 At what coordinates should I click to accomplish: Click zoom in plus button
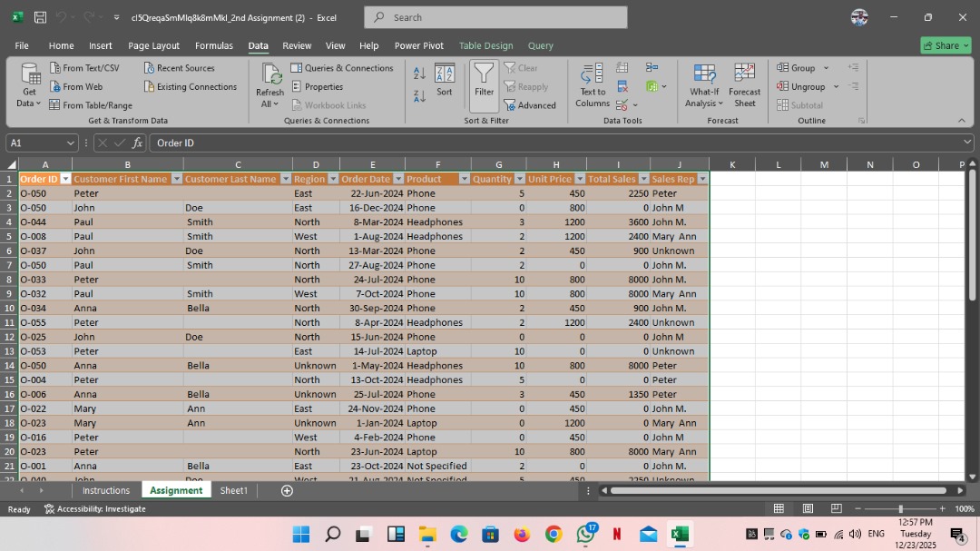[x=943, y=509]
